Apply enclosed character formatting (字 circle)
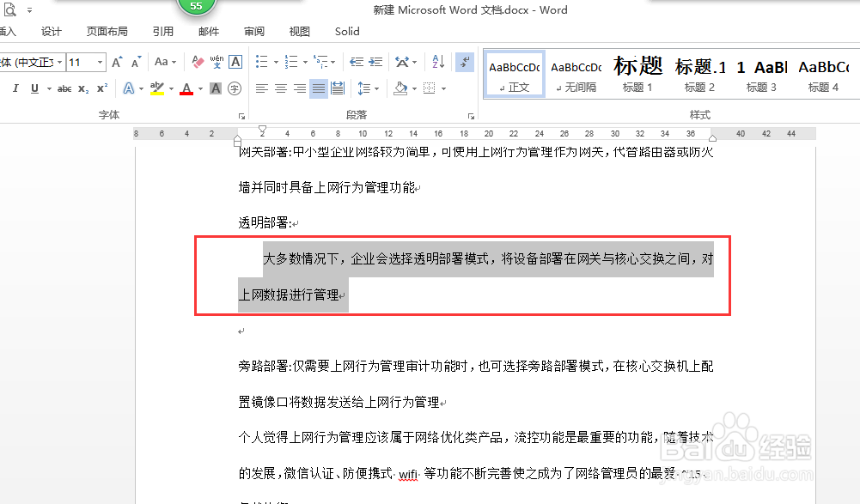Image resolution: width=860 pixels, height=504 pixels. click(235, 88)
